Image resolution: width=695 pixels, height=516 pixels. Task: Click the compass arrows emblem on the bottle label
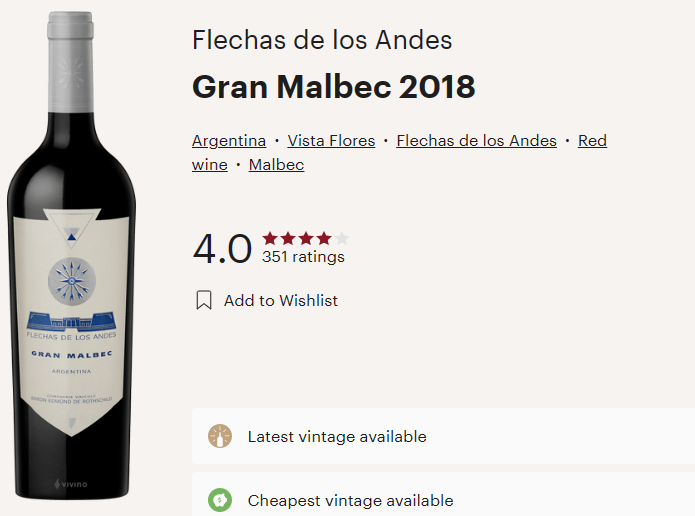tap(72, 281)
